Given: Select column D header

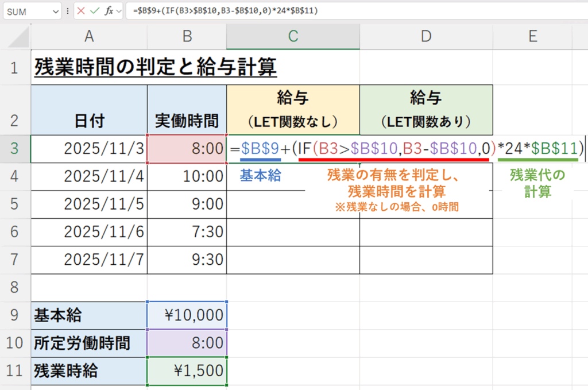Looking at the screenshot, I should (x=425, y=36).
